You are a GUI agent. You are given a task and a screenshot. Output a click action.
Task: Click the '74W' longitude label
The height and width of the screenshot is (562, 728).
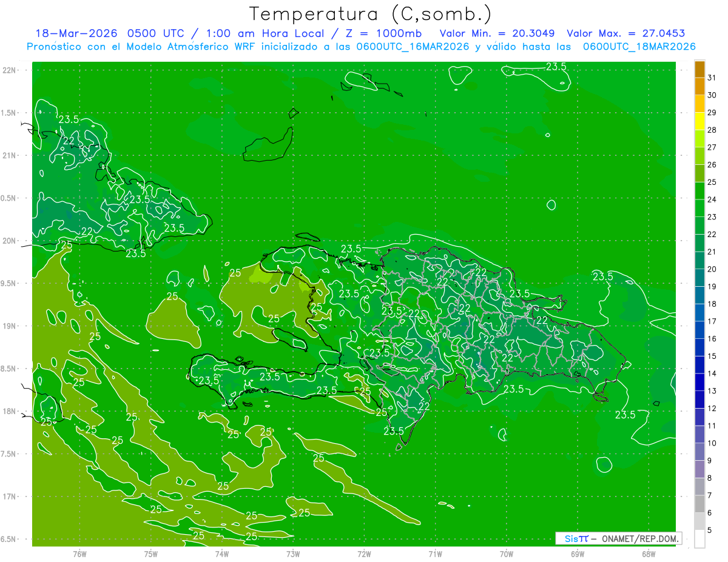click(221, 554)
